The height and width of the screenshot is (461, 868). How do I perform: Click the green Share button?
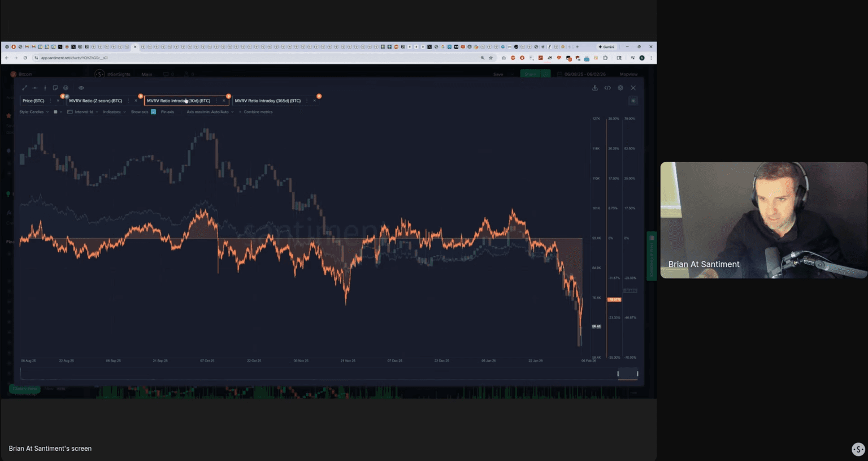click(531, 74)
